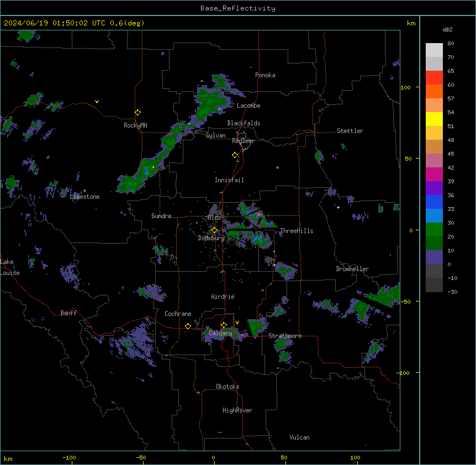Click the -100 tick label on the horizontal axis
This screenshot has height=465, width=476.
[x=69, y=457]
